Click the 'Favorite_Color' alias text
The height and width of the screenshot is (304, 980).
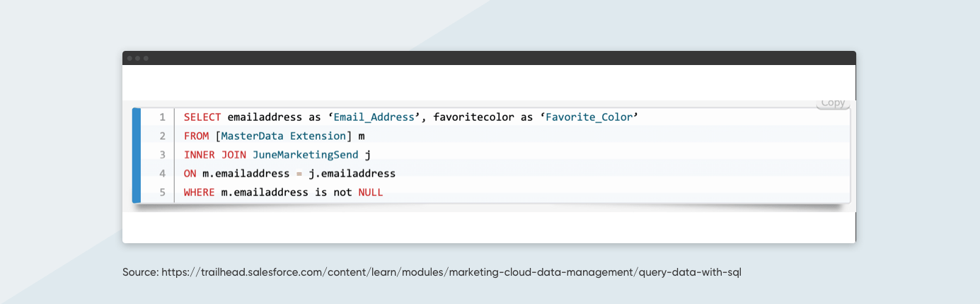589,117
